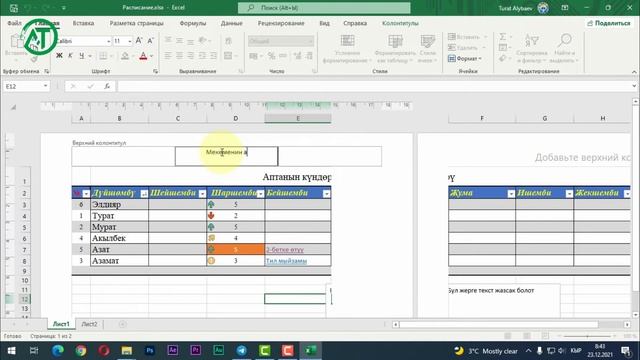Screen dimensions: 640x360
Task: Select column D header
Action: (236, 118)
